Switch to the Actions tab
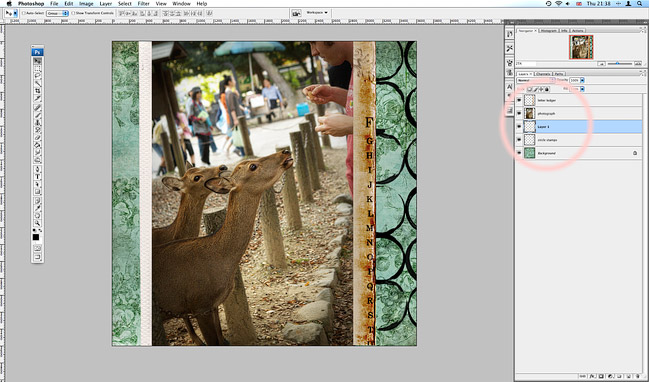The height and width of the screenshot is (382, 649). click(577, 31)
